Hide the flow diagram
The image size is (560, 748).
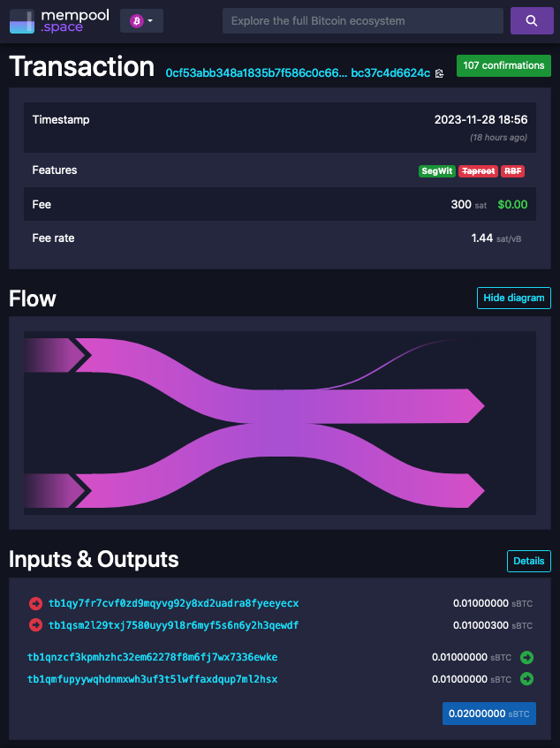click(514, 298)
